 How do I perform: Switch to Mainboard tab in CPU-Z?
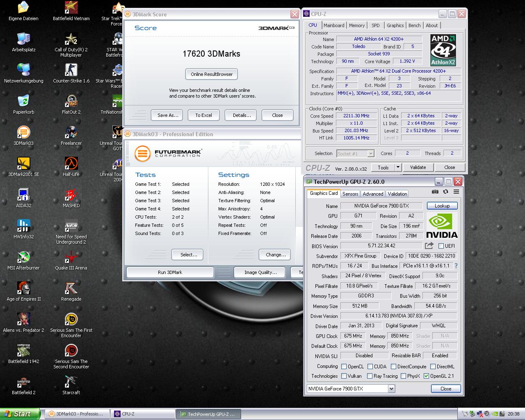pyautogui.click(x=334, y=25)
